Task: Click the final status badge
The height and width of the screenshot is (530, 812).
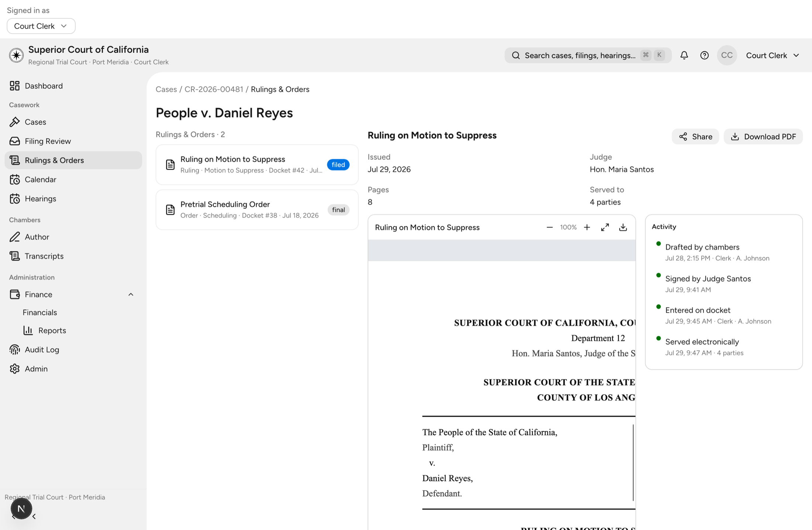Action: pos(338,210)
